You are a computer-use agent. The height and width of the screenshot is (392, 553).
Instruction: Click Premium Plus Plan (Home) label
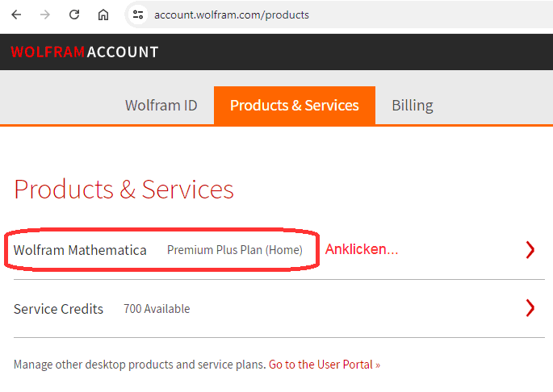click(235, 250)
